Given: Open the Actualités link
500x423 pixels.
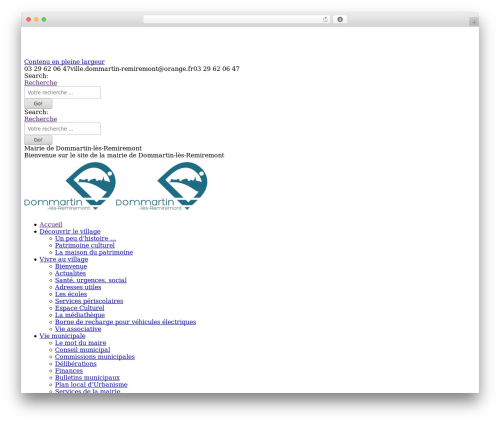Looking at the screenshot, I should point(70,274).
